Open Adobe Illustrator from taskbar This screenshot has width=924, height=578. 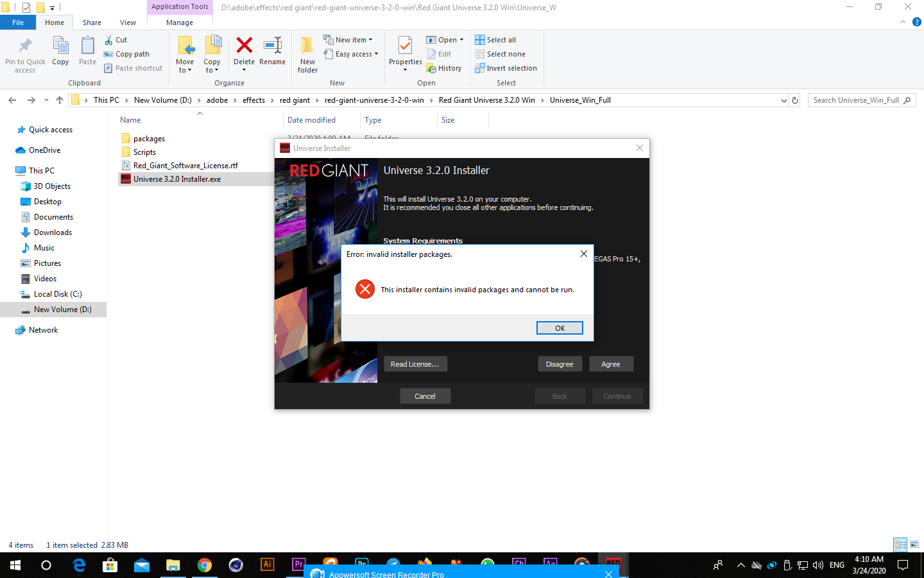click(x=268, y=565)
